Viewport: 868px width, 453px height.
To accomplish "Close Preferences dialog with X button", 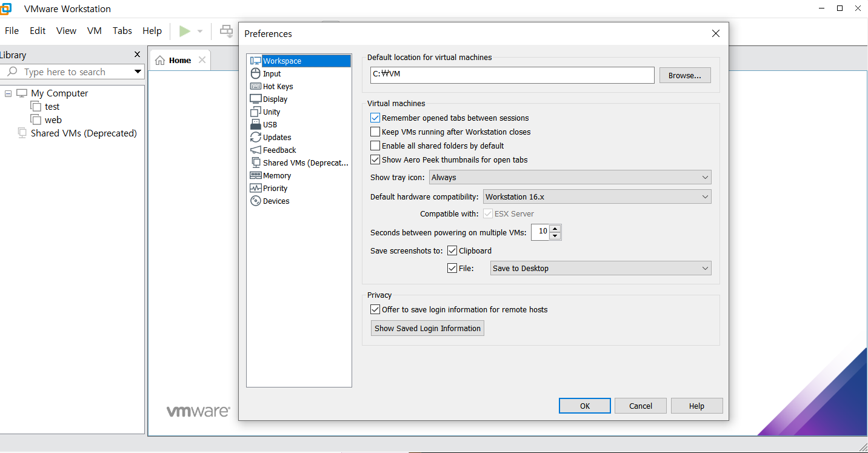I will click(x=716, y=33).
